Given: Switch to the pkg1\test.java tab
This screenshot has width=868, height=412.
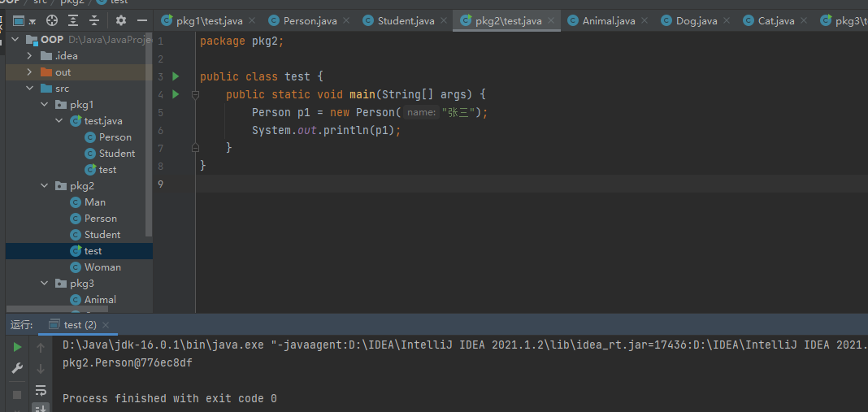Looking at the screenshot, I should [203, 21].
